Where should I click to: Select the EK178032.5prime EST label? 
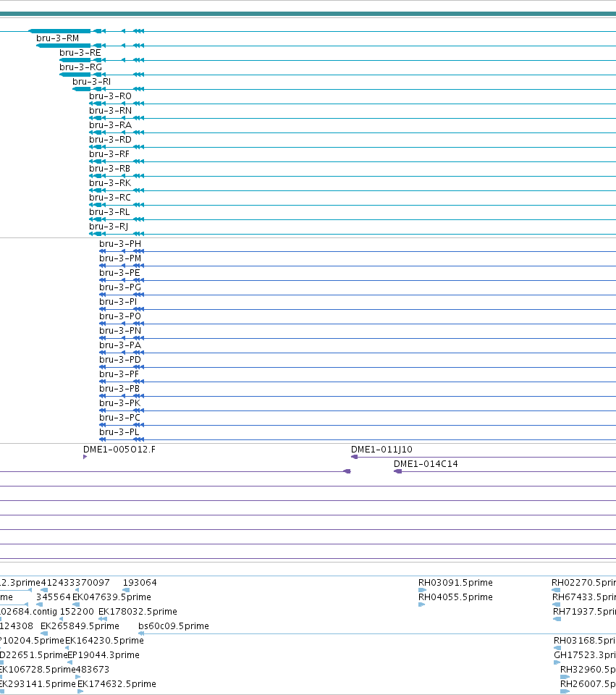pyautogui.click(x=138, y=612)
